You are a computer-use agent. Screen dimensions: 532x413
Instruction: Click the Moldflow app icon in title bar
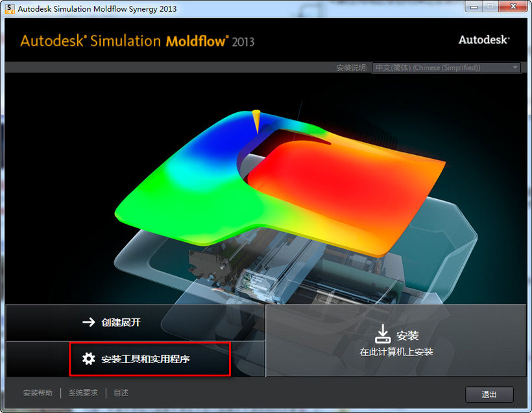[10, 9]
